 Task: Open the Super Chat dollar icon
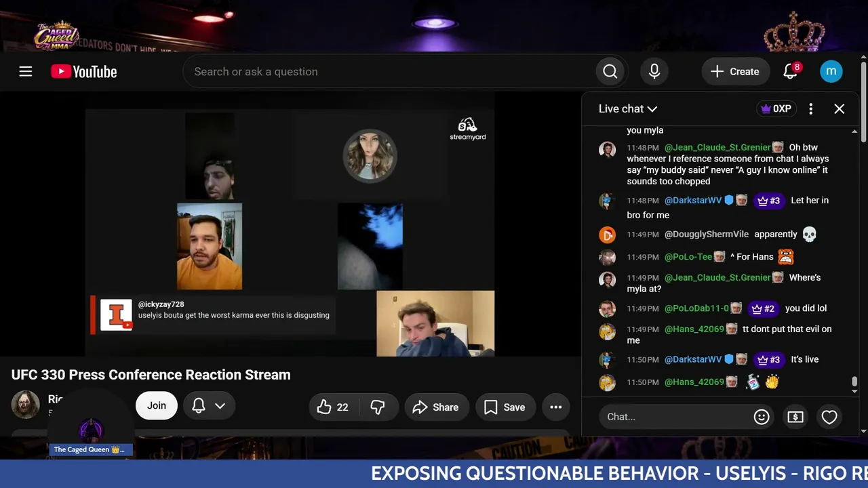795,417
